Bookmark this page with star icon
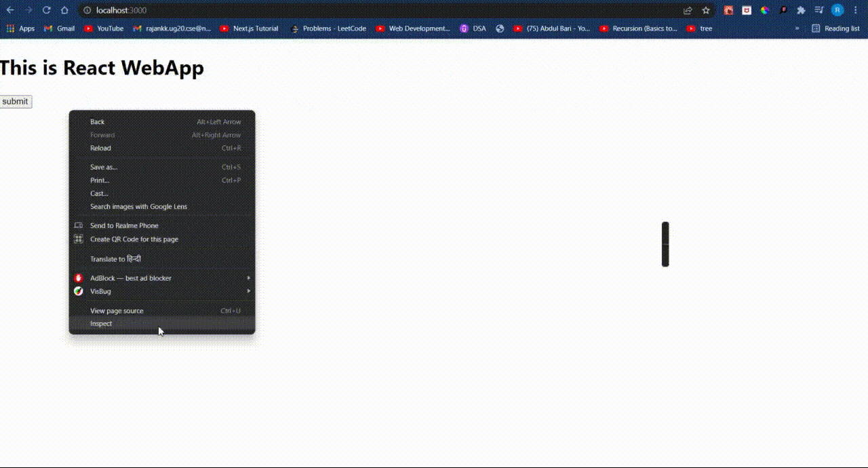868x468 pixels. (x=706, y=10)
